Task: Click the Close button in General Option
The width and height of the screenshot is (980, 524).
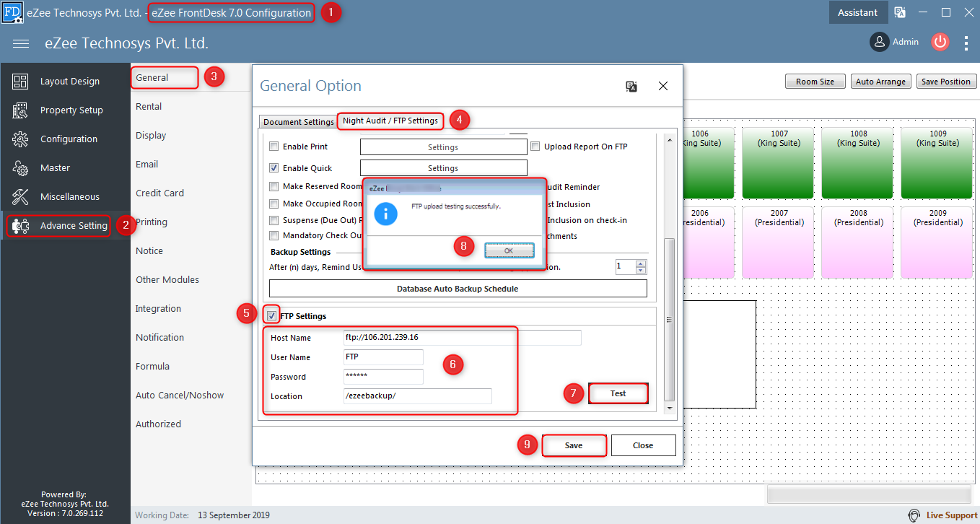Action: pyautogui.click(x=643, y=445)
